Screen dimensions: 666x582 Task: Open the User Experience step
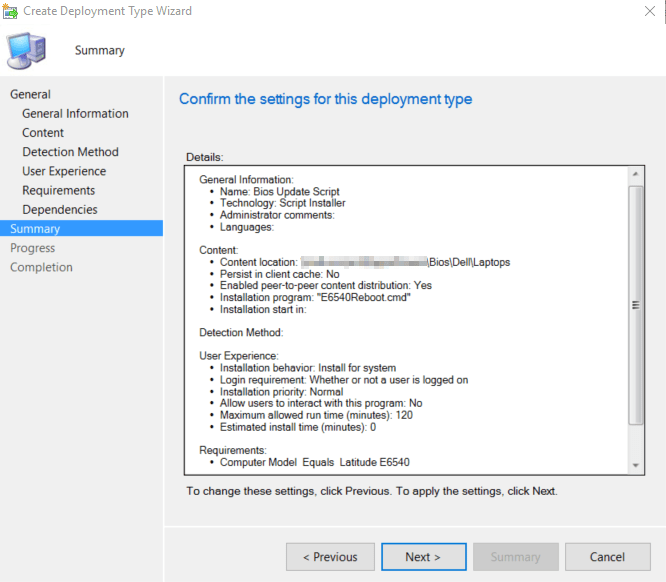(x=64, y=171)
